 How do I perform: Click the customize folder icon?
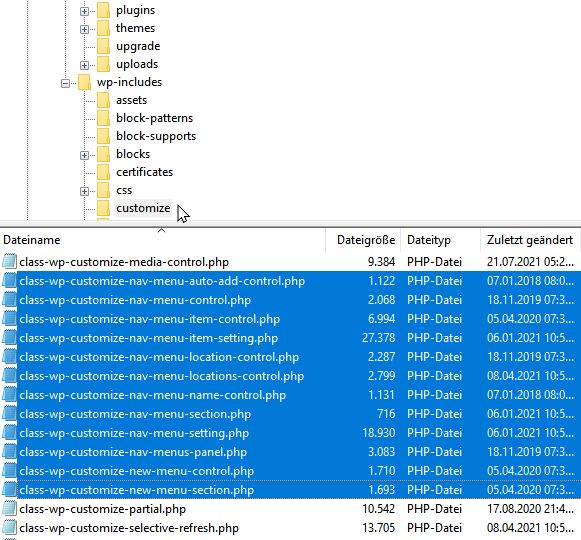pyautogui.click(x=103, y=208)
